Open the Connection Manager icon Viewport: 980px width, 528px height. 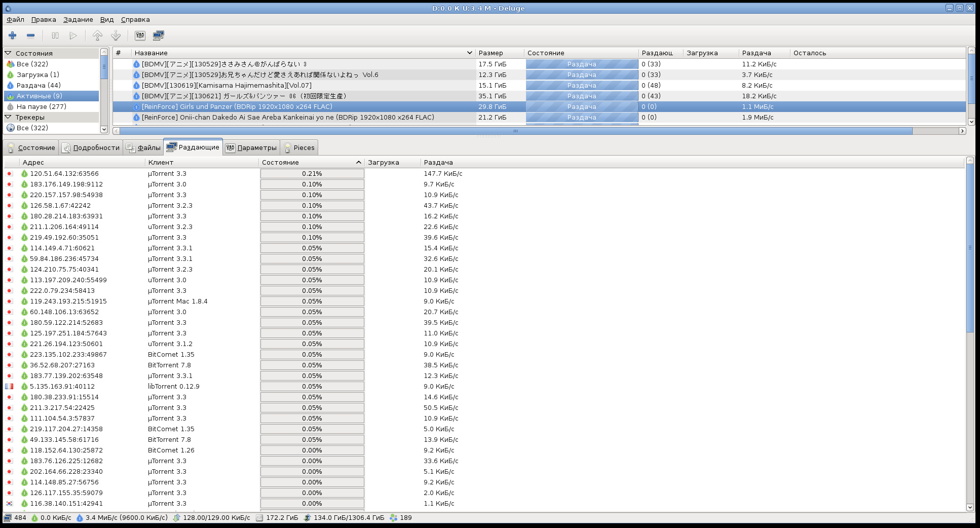coord(158,35)
